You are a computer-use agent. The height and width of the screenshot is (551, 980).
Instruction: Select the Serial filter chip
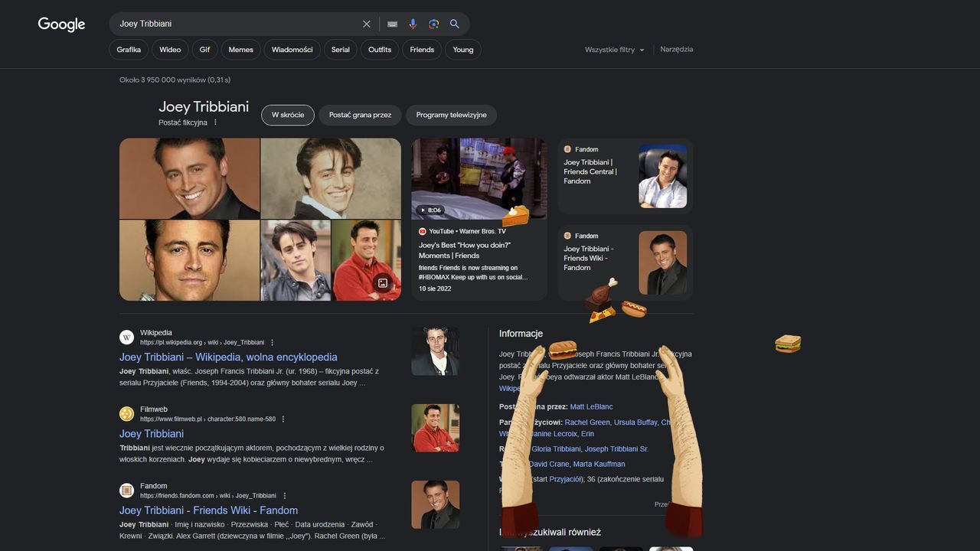(x=341, y=50)
